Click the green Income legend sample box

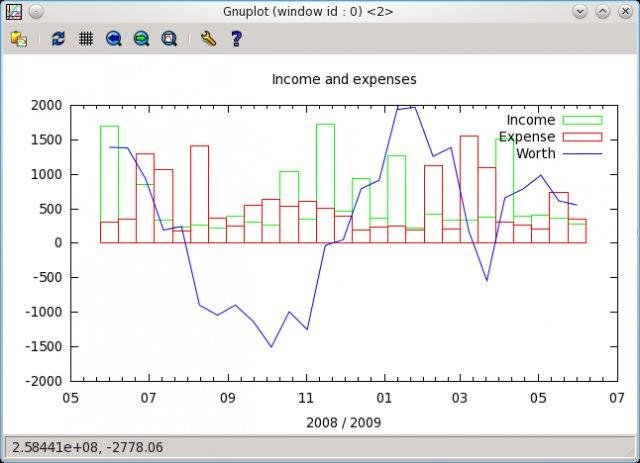pos(582,121)
